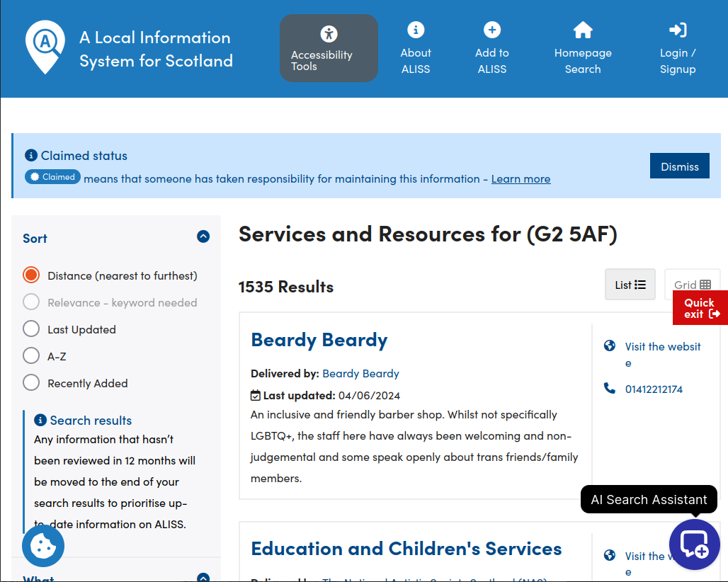This screenshot has width=728, height=582.
Task: Follow the Learn more link
Action: [x=521, y=178]
